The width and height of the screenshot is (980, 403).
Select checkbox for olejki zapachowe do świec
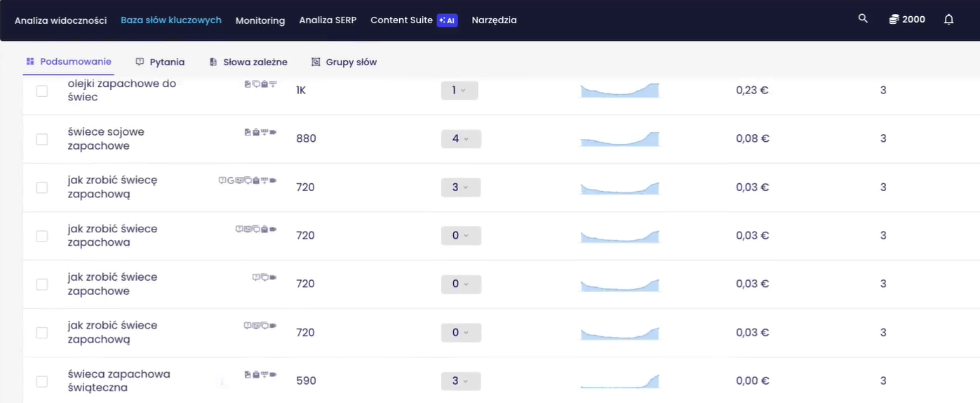point(42,91)
